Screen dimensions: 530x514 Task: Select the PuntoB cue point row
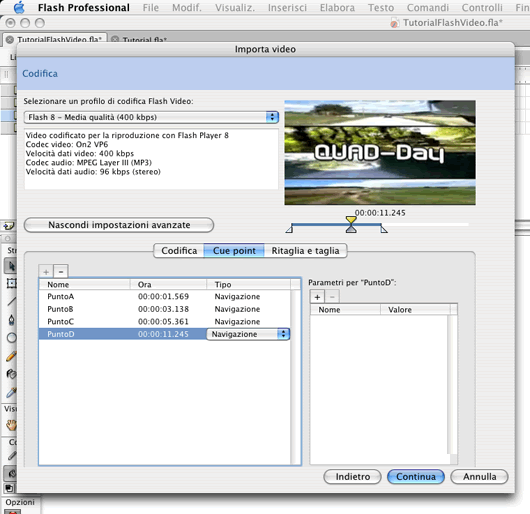165,309
